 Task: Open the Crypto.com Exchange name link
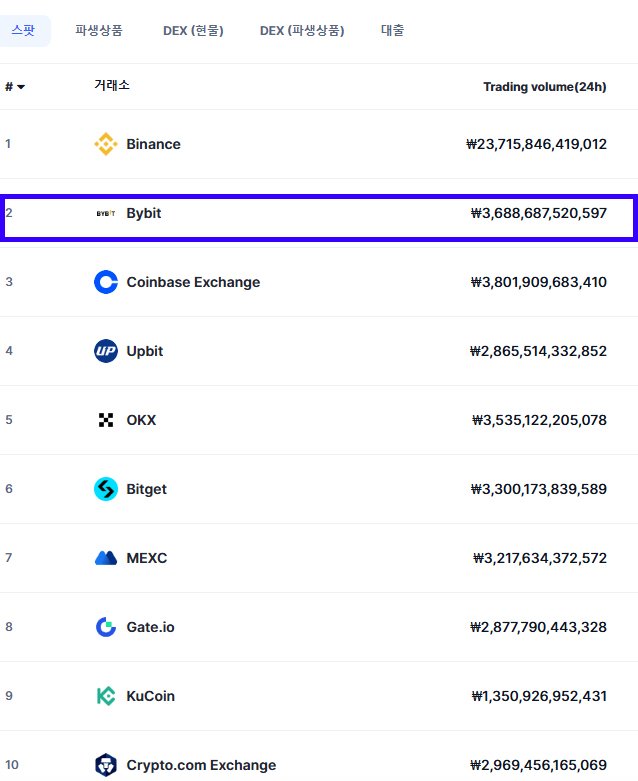[201, 765]
